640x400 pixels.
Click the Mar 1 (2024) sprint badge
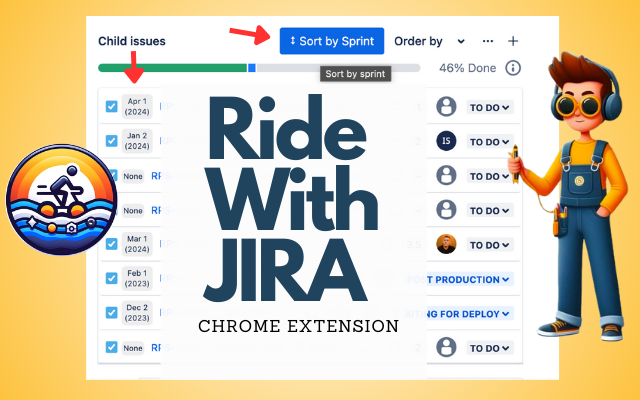coord(137,244)
